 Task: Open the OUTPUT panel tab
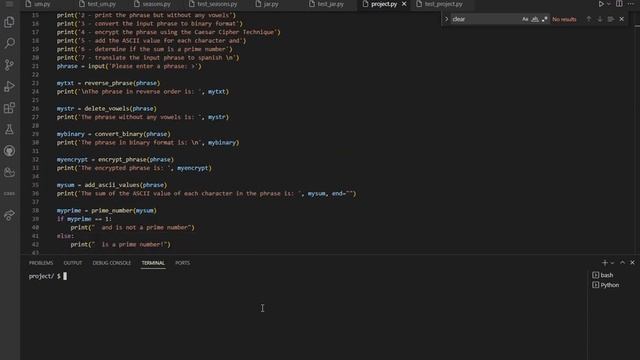click(73, 263)
